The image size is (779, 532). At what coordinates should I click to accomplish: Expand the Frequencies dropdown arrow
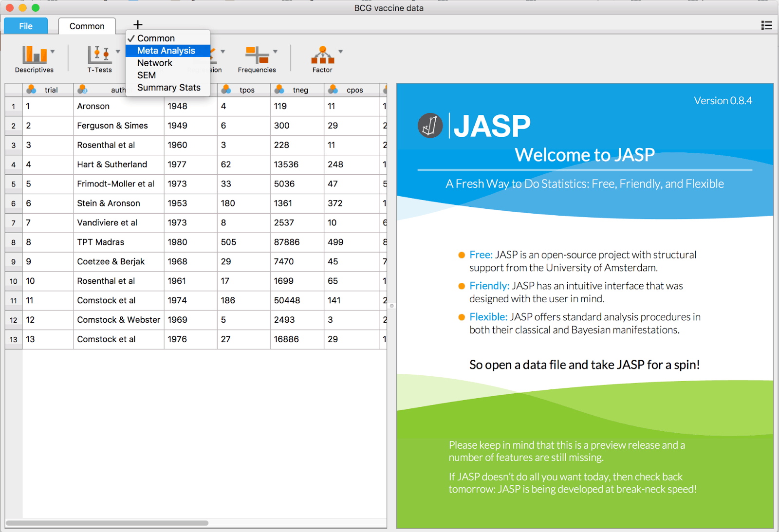[x=275, y=51]
